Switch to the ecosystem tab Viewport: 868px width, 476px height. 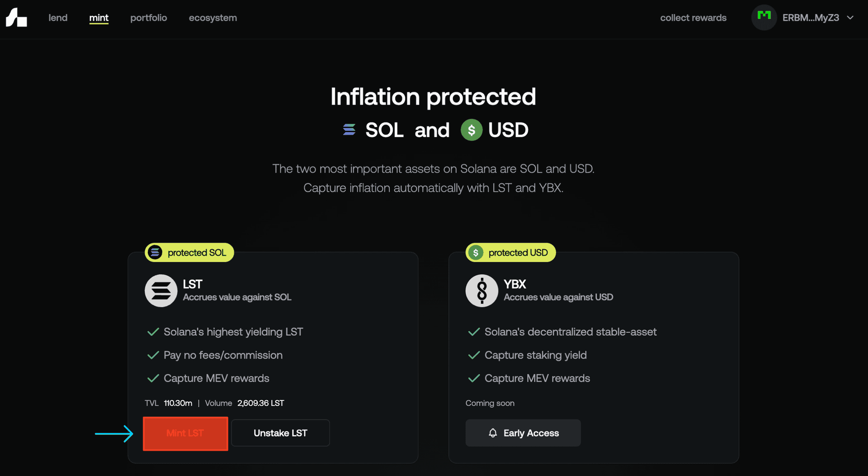(213, 18)
